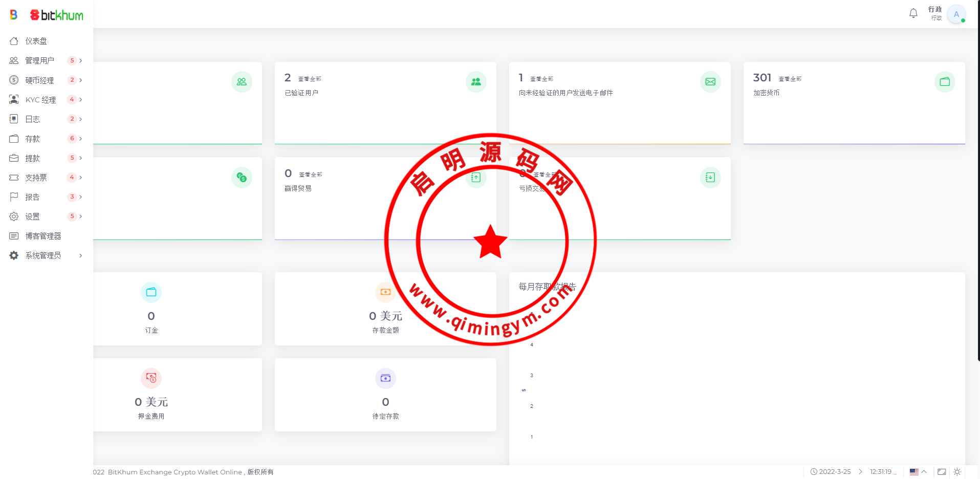Open the admin profile avatar
This screenshot has height=479, width=980.
956,14
